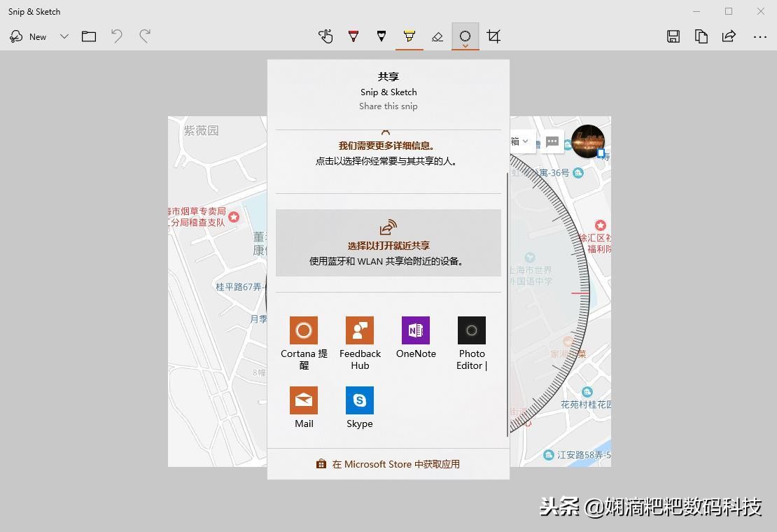Save the snip with the disk icon
The width and height of the screenshot is (777, 532).
coord(673,36)
